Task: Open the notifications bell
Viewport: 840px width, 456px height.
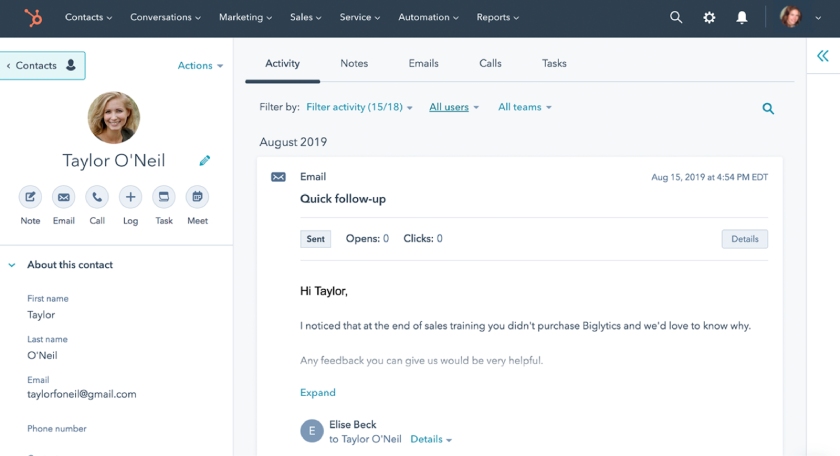Action: click(x=741, y=18)
